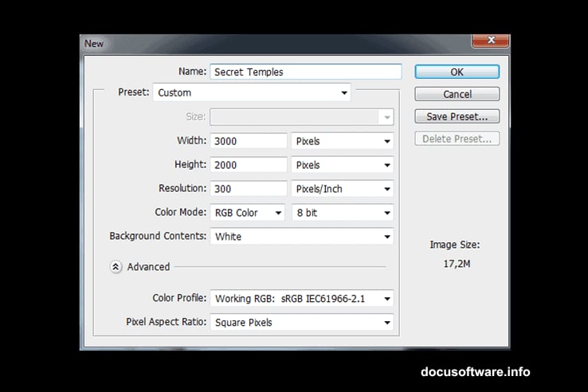Click the Height input field showing 2000
The image size is (588, 392).
248,165
